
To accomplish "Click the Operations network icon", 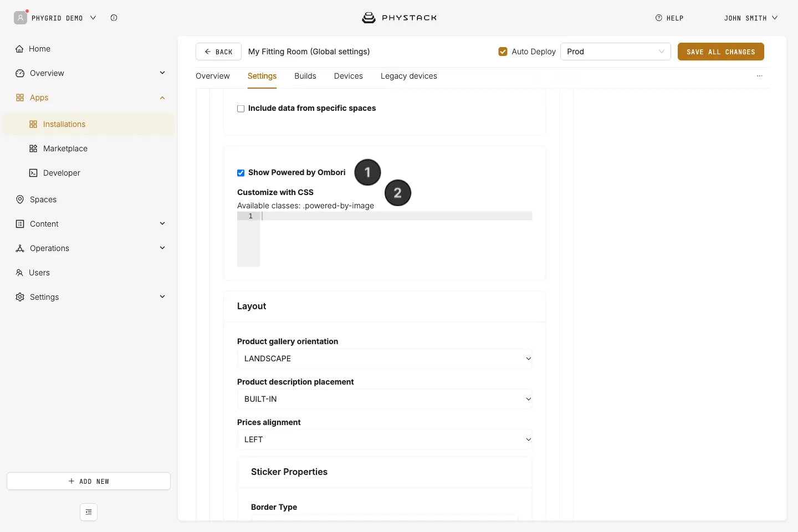I will 20,248.
